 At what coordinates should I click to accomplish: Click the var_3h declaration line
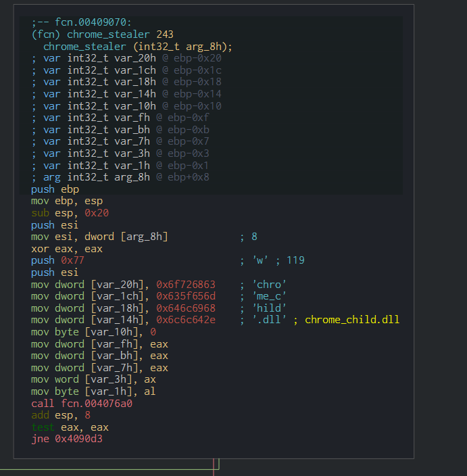click(x=120, y=153)
